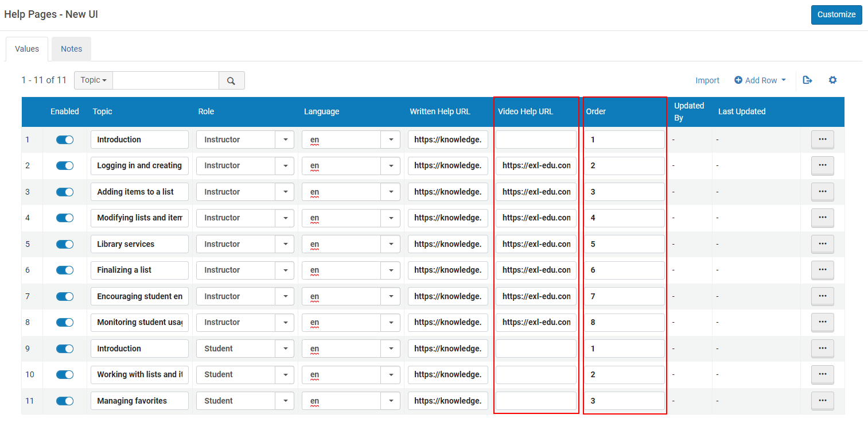
Task: Open row actions for Managing favorites
Action: 822,401
